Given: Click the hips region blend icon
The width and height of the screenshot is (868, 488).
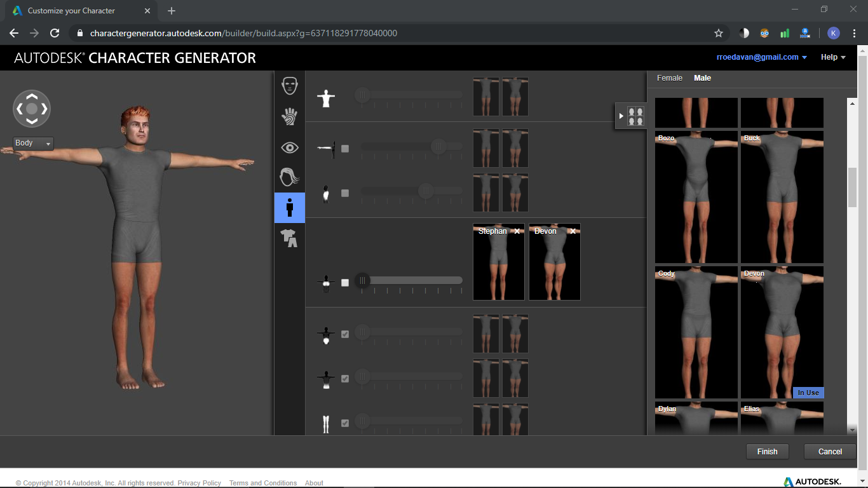Looking at the screenshot, I should point(326,334).
